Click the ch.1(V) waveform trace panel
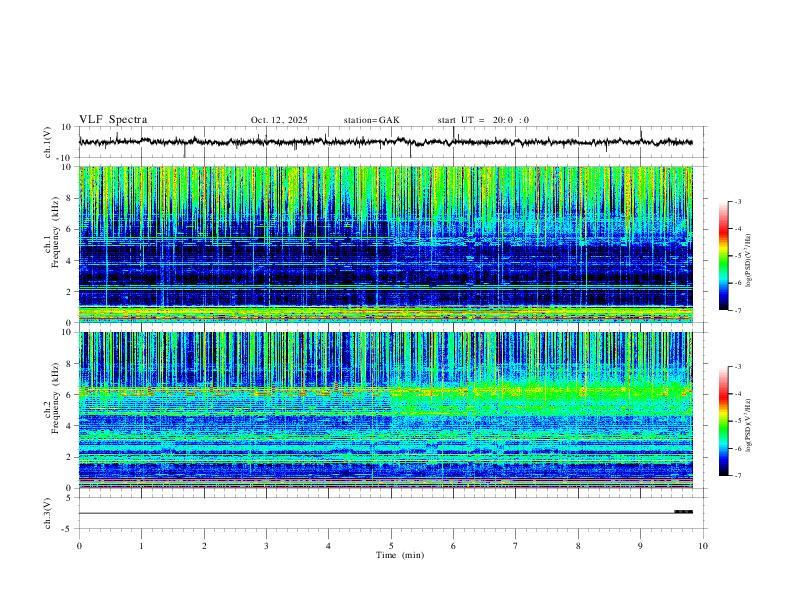The width and height of the screenshot is (792, 612). (386, 142)
